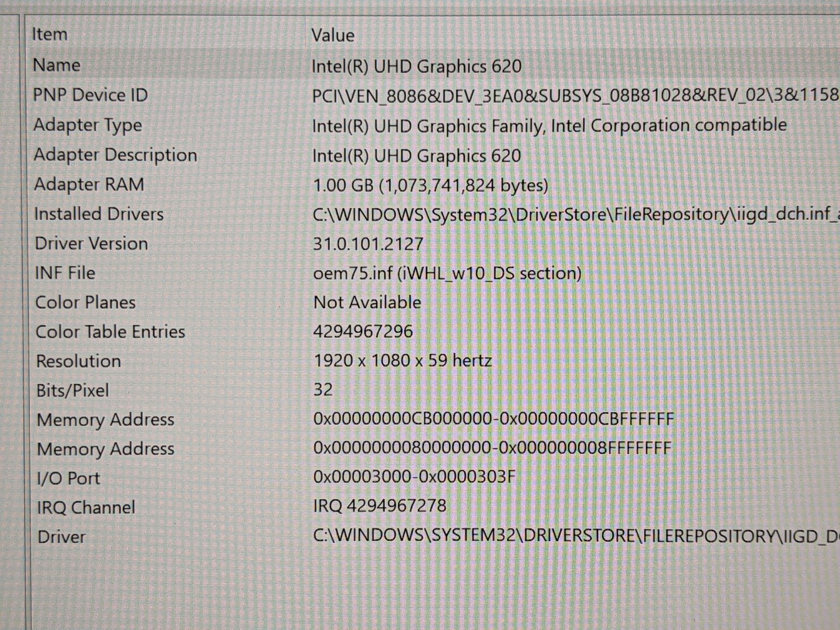Click the 1920 x 1080 x 59 hertz value
The height and width of the screenshot is (630, 840).
(403, 360)
